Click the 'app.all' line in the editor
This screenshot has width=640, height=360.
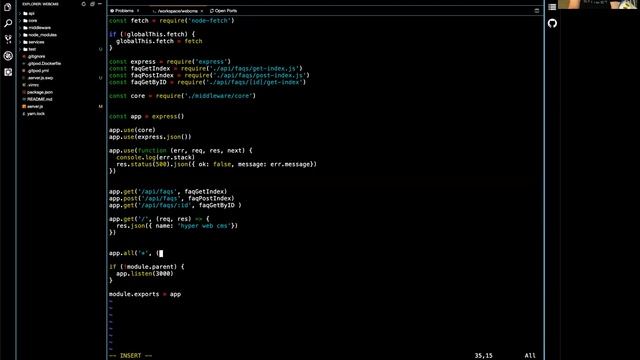pyautogui.click(x=136, y=253)
